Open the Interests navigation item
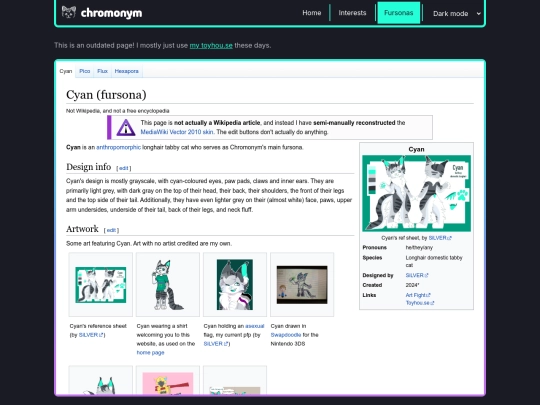540x405 pixels. (x=352, y=13)
